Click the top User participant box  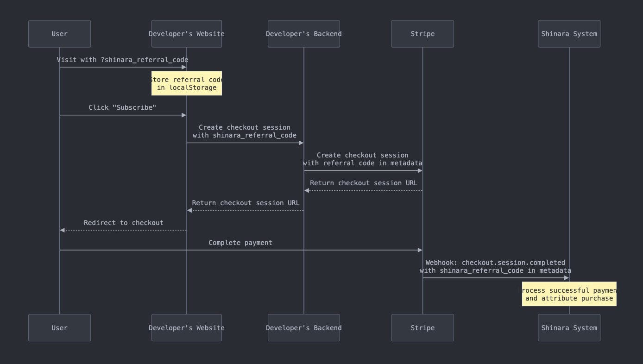click(59, 34)
